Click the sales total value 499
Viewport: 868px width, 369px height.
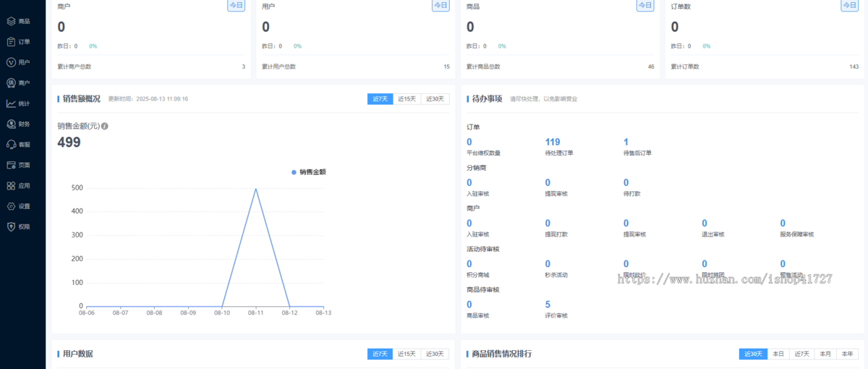(69, 142)
